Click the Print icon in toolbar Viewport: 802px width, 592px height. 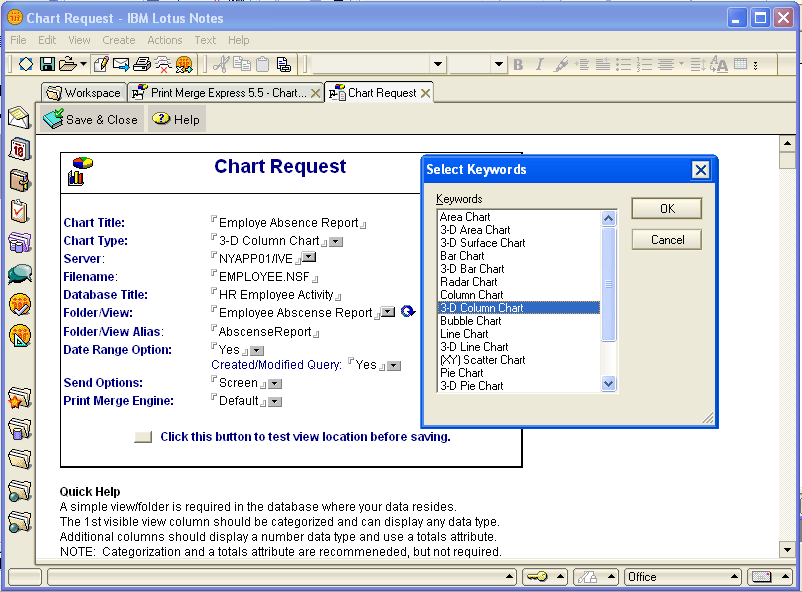pos(142,64)
